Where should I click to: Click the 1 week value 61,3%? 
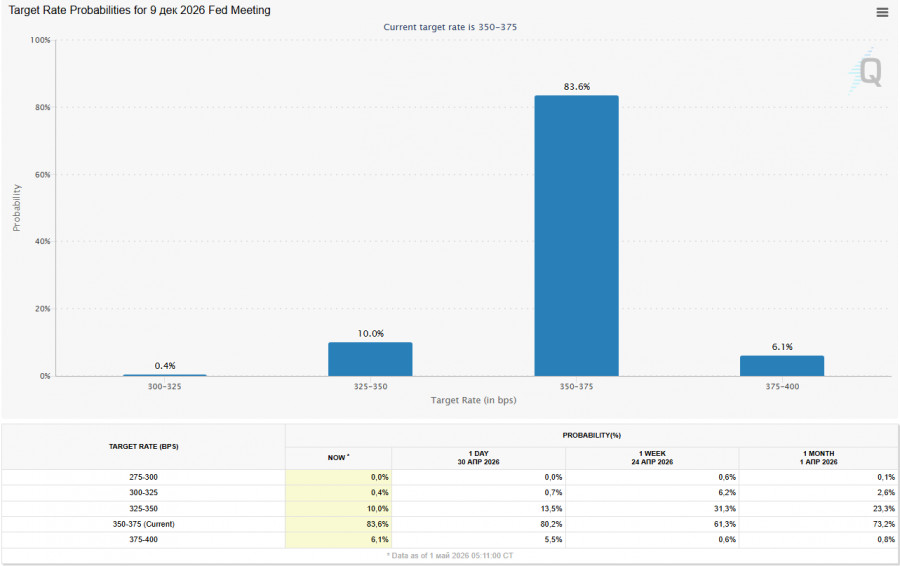click(x=725, y=524)
